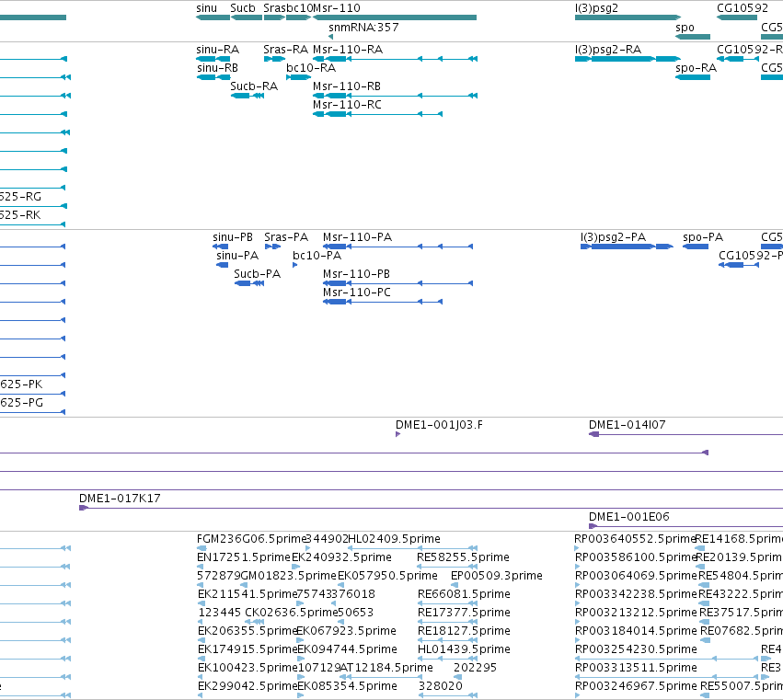Select the Msr-110-PB protein label

click(357, 274)
